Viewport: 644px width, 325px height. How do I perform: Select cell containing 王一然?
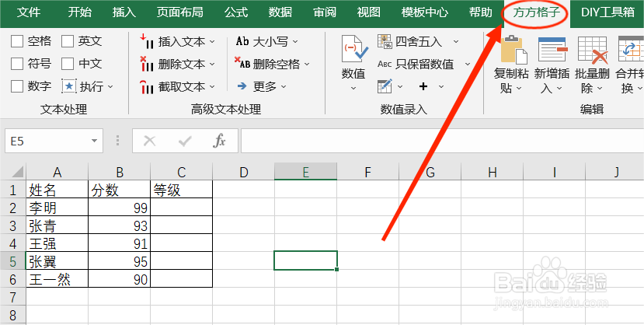pos(57,279)
